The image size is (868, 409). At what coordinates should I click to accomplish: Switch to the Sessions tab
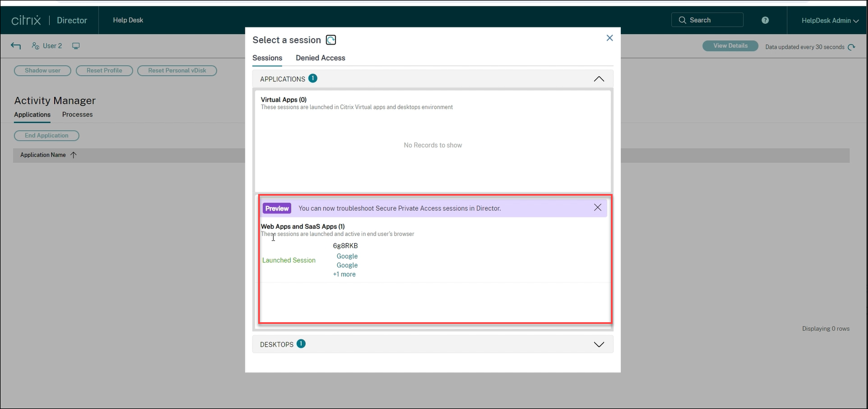pyautogui.click(x=268, y=58)
